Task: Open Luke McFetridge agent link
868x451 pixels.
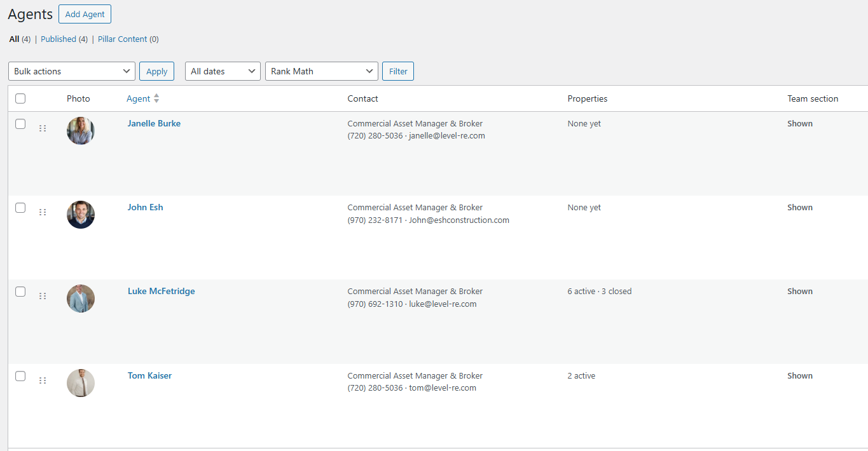Action: 161,292
